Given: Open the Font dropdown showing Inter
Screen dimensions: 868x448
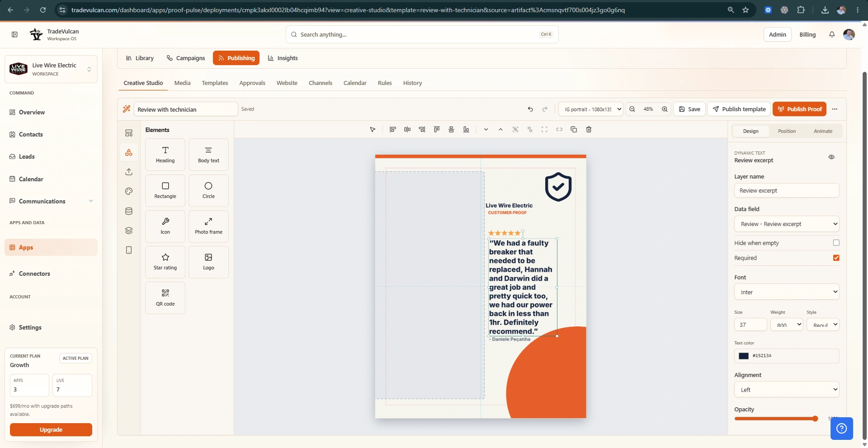Looking at the screenshot, I should [x=787, y=292].
